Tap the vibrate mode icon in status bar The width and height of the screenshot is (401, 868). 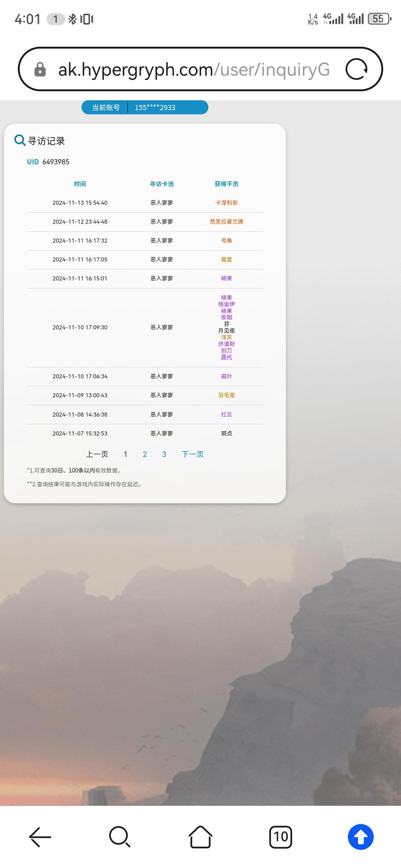[87, 19]
